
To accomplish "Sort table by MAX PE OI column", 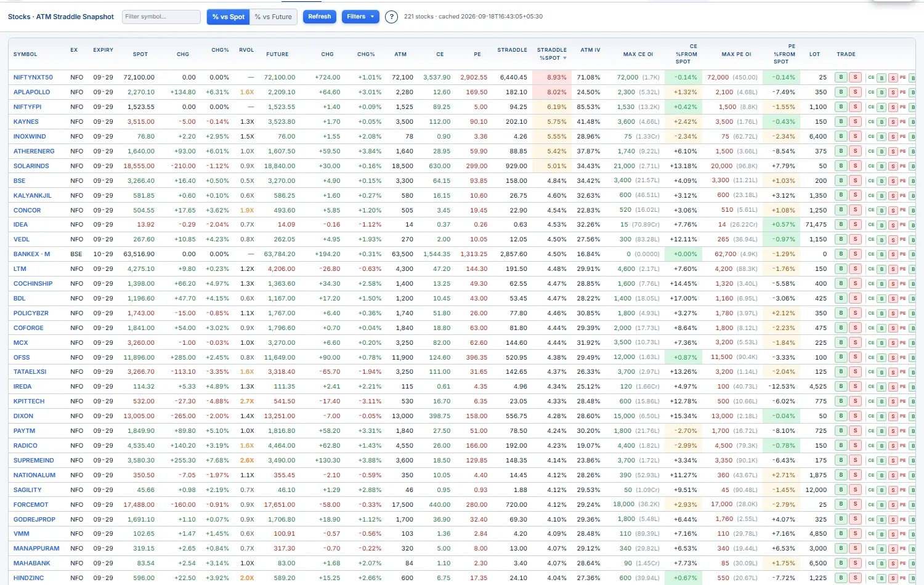I will tap(736, 54).
